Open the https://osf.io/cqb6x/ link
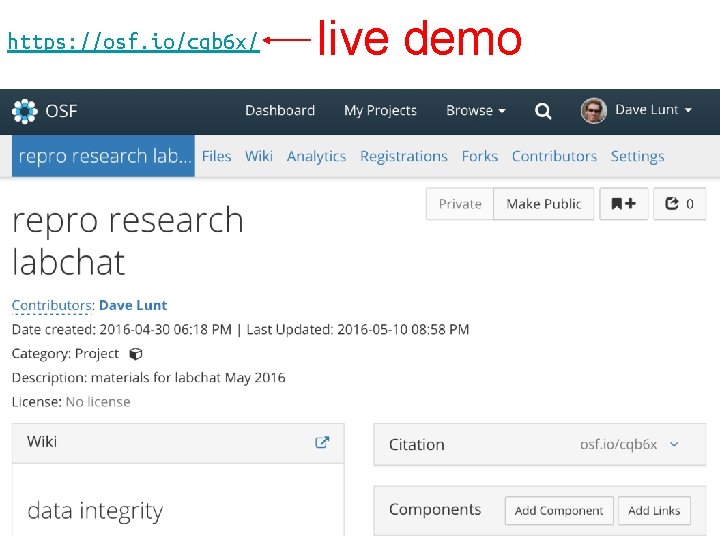 134,42
